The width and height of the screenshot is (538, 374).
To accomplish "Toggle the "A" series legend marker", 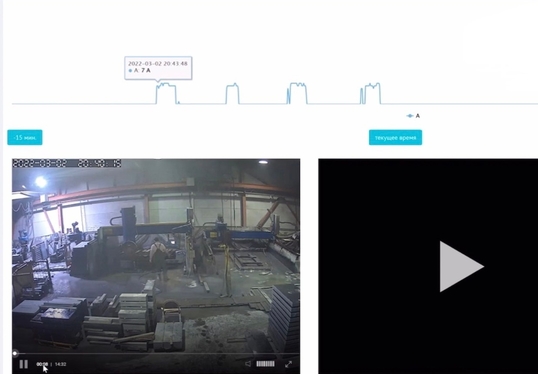I will point(413,116).
